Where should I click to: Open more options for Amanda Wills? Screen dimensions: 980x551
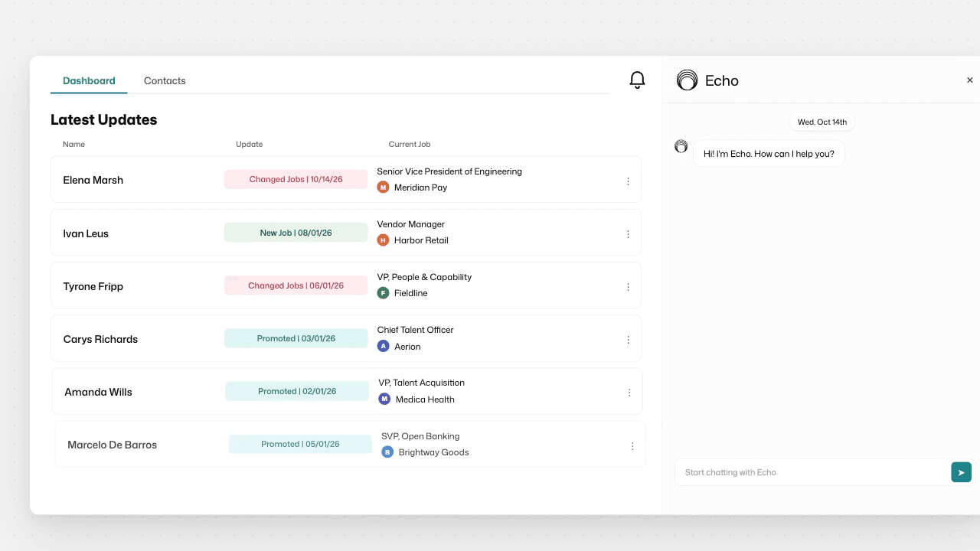click(629, 393)
